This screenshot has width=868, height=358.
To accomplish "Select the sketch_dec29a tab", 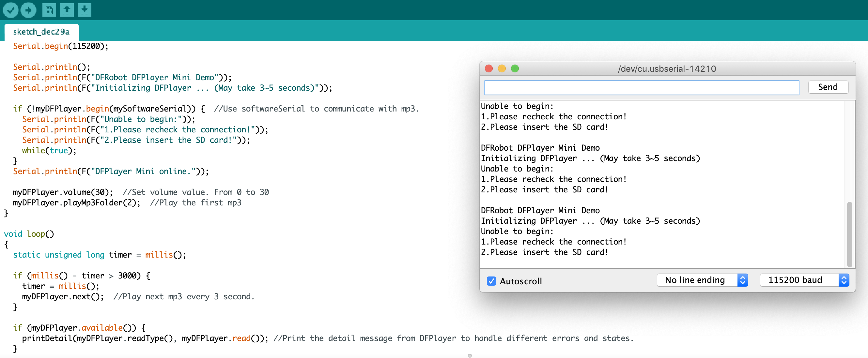I will coord(41,31).
